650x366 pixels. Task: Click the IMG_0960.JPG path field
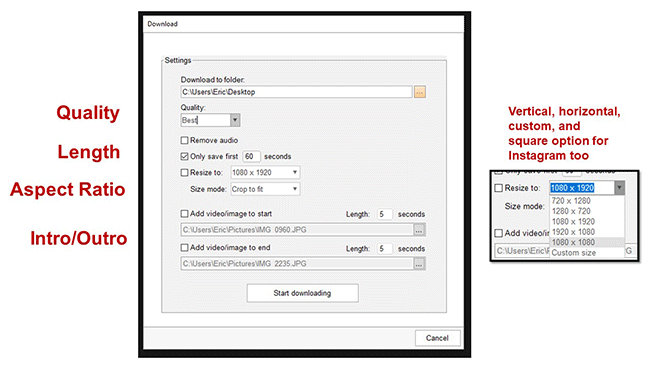coord(297,230)
